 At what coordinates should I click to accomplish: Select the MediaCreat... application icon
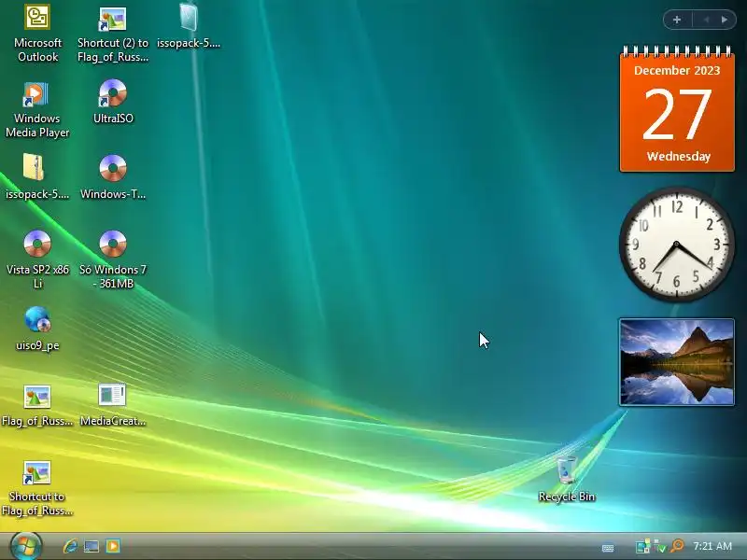pos(113,406)
